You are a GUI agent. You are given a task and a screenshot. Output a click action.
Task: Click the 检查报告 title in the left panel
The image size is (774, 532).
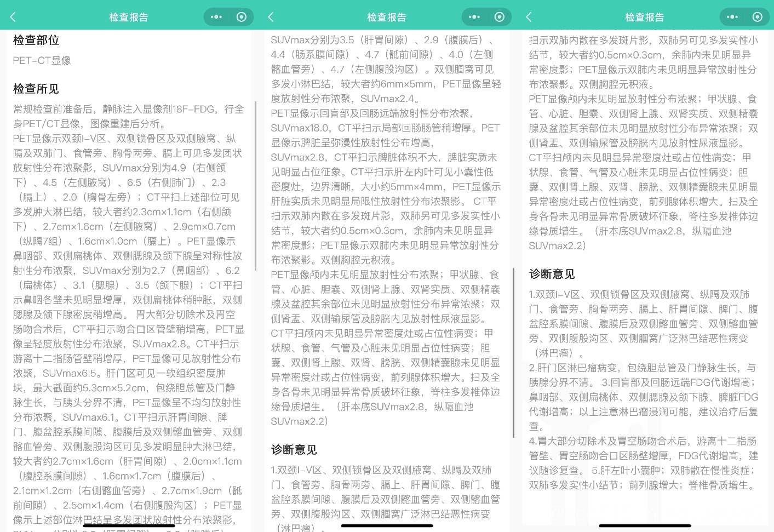129,18
